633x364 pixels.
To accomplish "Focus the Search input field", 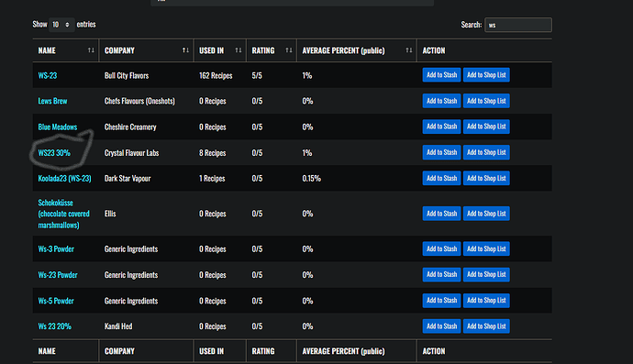I will [518, 25].
